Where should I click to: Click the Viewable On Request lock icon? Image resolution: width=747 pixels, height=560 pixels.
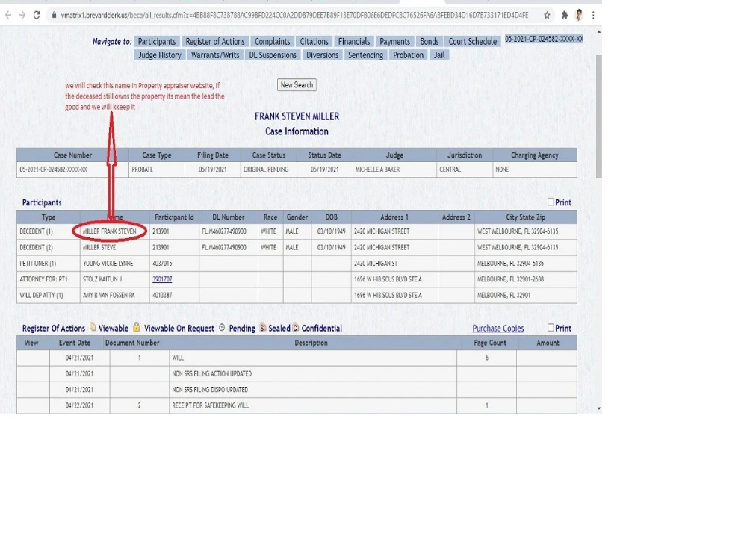pyautogui.click(x=136, y=327)
